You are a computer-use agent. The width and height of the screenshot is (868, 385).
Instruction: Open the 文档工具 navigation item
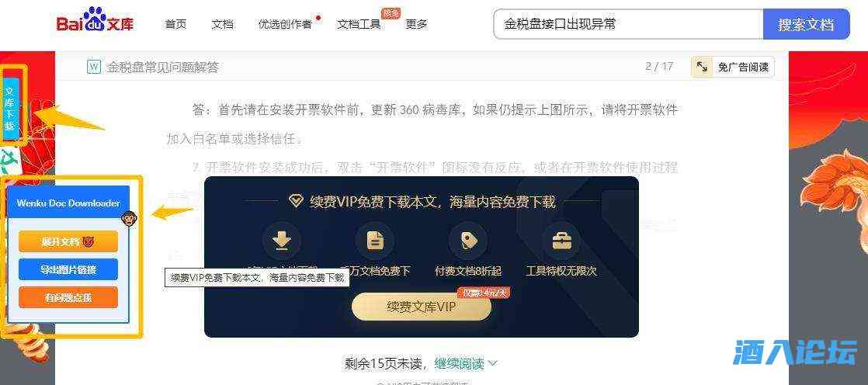click(359, 24)
